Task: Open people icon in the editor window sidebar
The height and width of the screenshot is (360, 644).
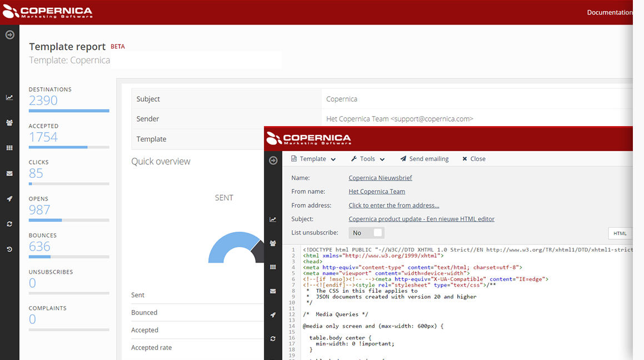Action: click(273, 243)
